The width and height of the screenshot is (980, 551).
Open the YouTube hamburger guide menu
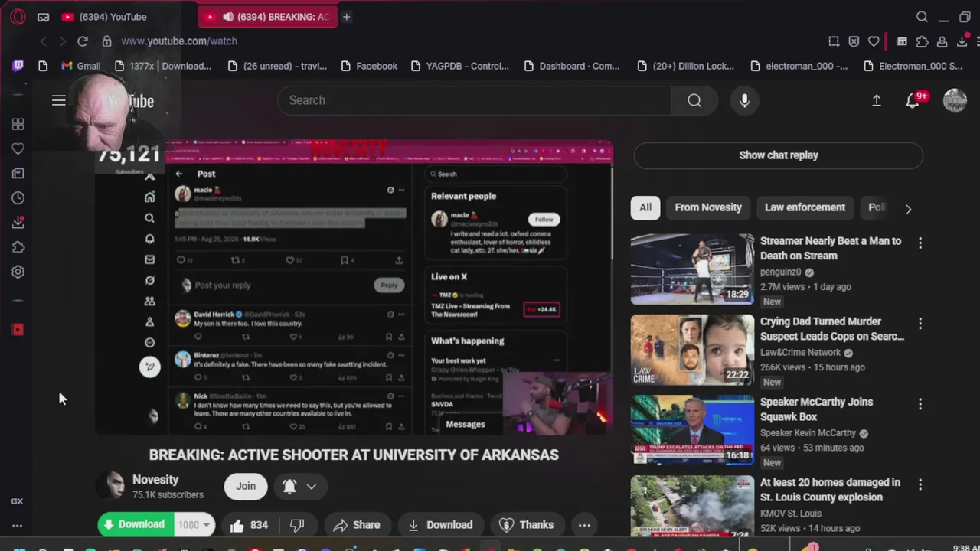58,100
